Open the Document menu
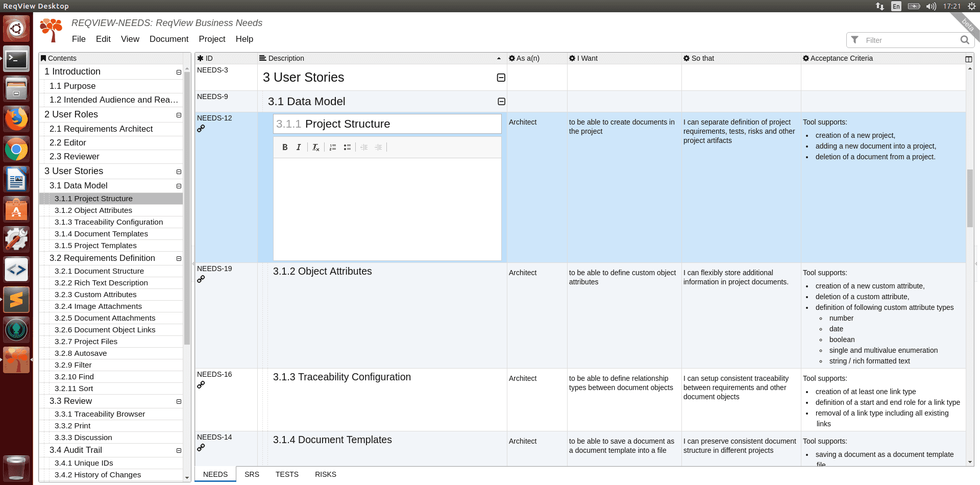This screenshot has width=980, height=485. 169,39
